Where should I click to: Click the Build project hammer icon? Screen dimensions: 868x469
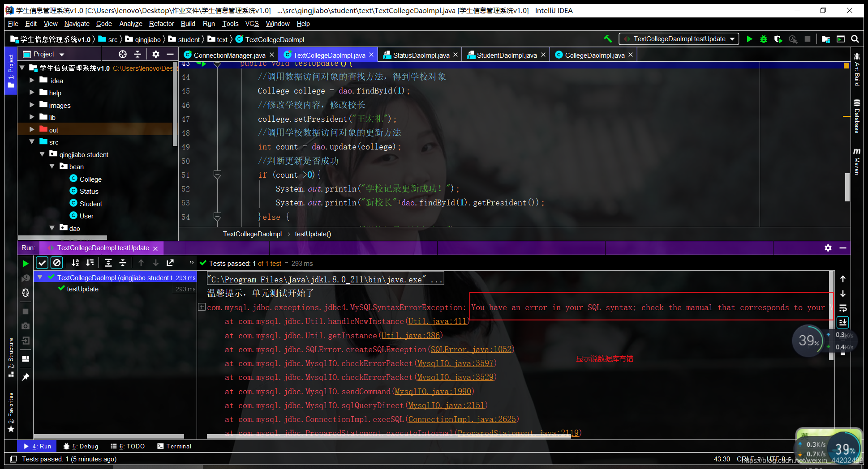tap(608, 39)
